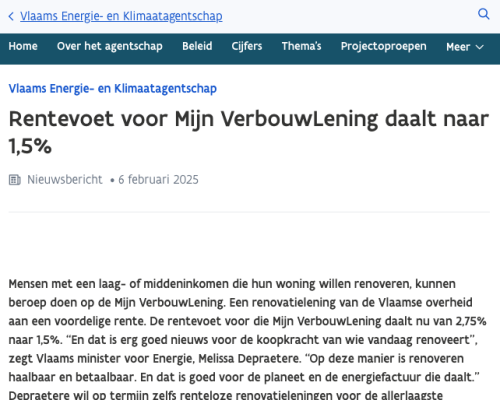This screenshot has width=500, height=400.
Task: Open Over het agentschap menu
Action: tap(110, 46)
